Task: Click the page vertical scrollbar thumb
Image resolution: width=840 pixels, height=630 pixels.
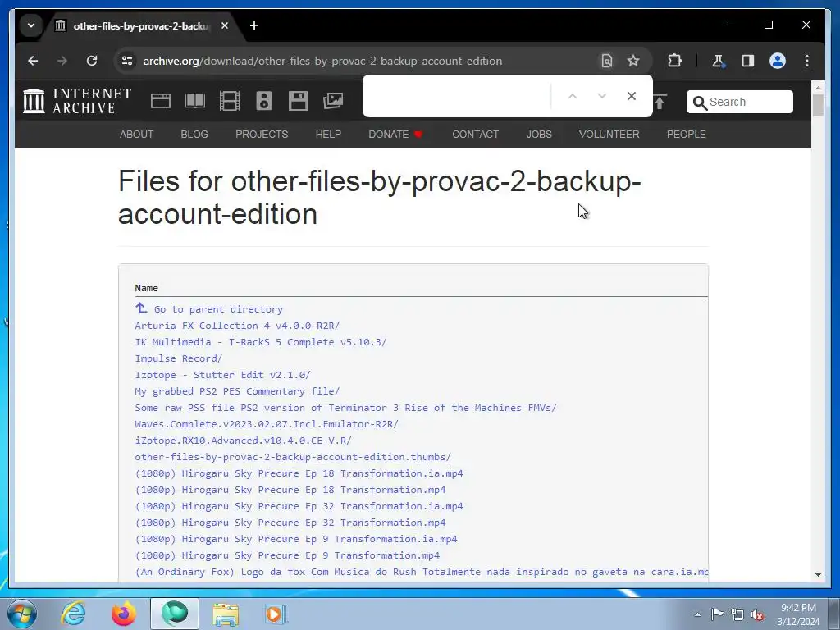Action: (818, 105)
